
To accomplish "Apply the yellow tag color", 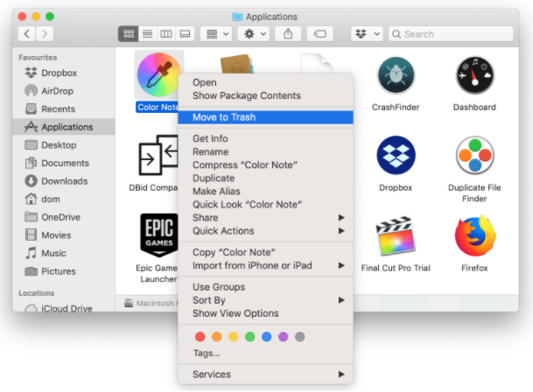I will coord(233,337).
